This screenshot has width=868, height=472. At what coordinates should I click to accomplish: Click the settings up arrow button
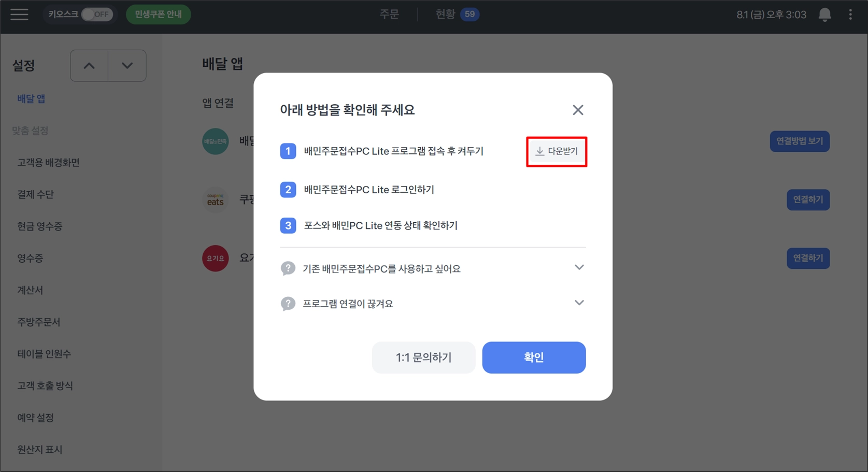click(x=89, y=66)
